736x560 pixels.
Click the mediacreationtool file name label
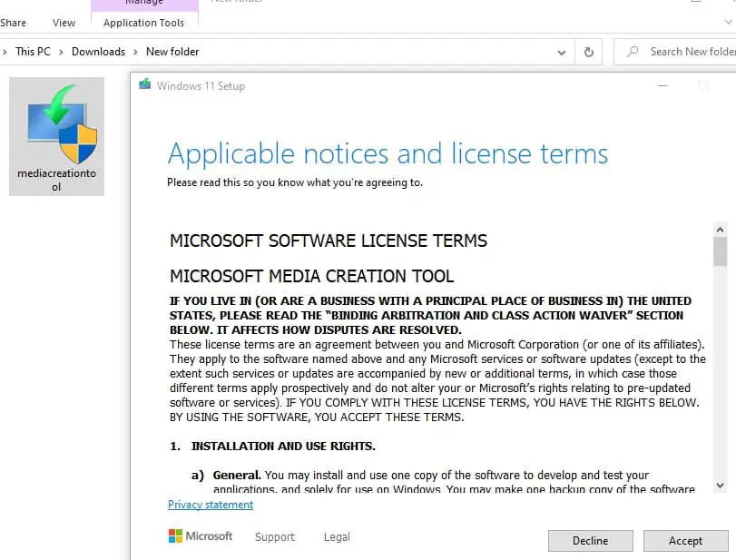[56, 180]
